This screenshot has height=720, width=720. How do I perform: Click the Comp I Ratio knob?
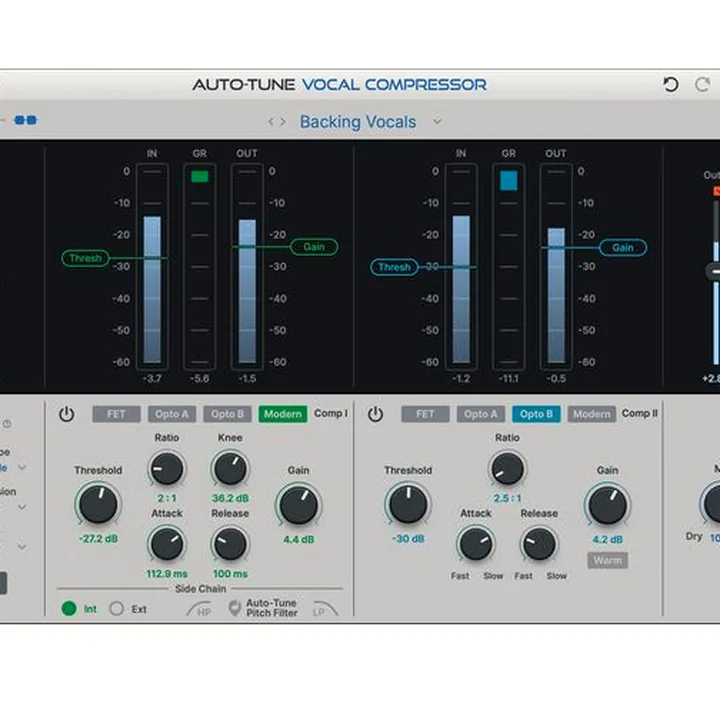tap(167, 469)
